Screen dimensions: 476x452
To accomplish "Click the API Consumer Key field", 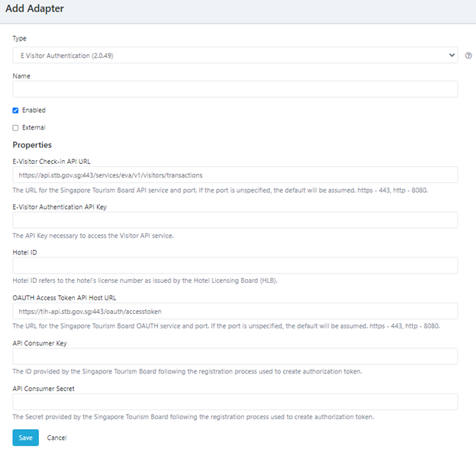I will (x=235, y=356).
